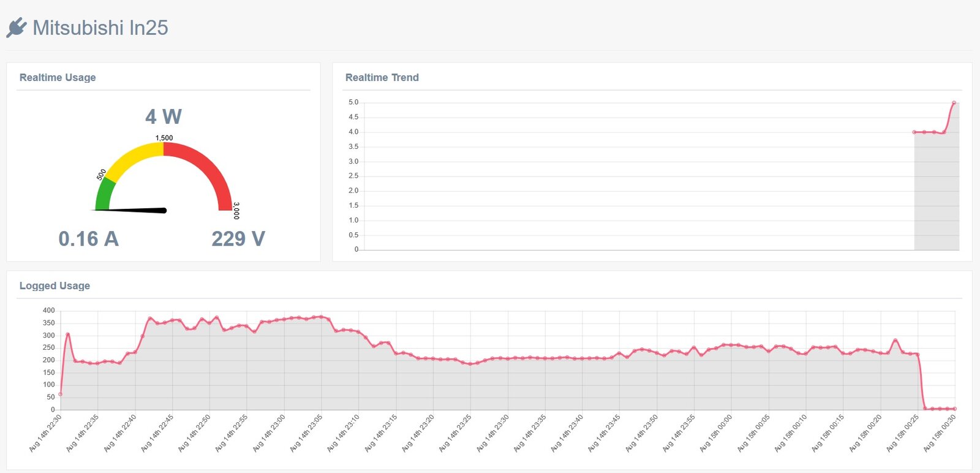Click the 5.0 y-axis label in Realtime Trend
Viewport: 980px width, 473px height.
[x=353, y=102]
